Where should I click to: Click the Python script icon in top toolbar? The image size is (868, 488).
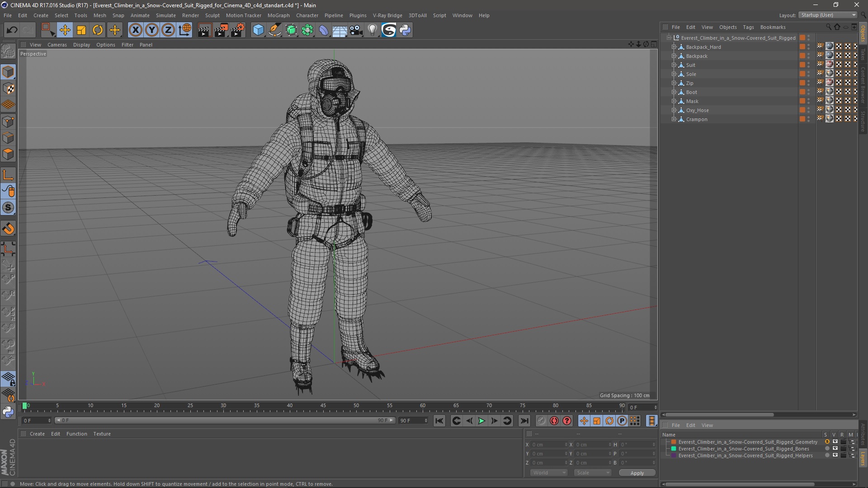[x=405, y=30]
